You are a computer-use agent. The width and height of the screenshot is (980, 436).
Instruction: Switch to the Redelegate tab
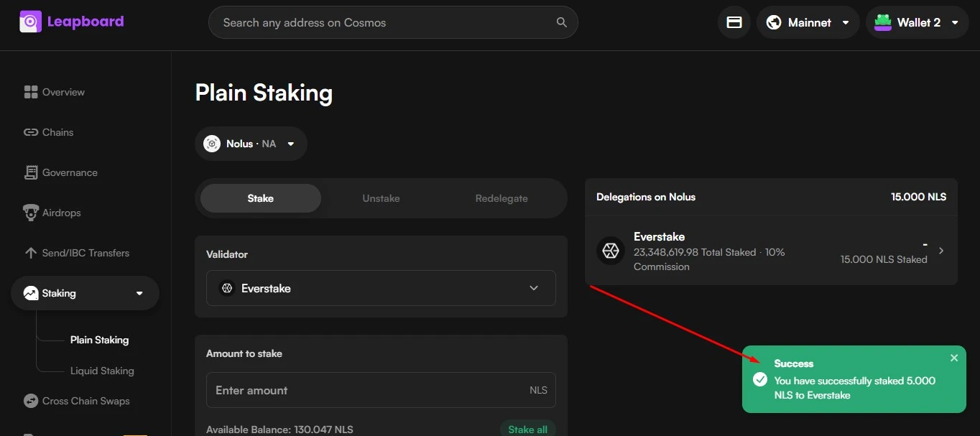(x=501, y=198)
